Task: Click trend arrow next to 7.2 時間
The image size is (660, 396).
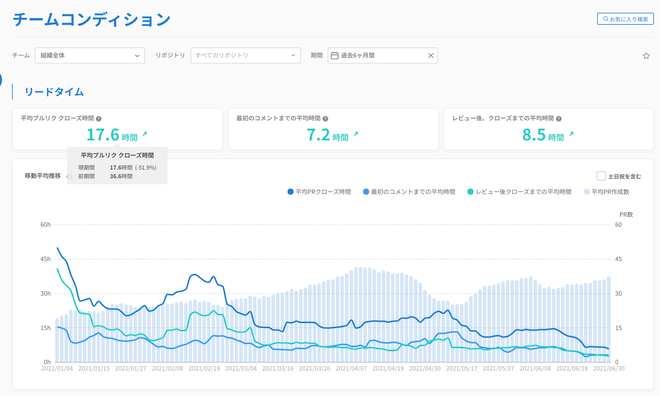Action: (x=356, y=134)
